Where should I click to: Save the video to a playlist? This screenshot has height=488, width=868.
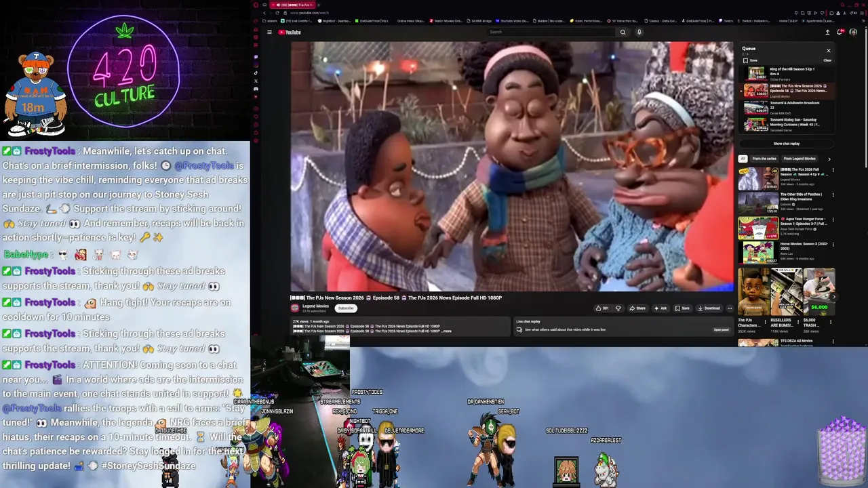tap(682, 308)
